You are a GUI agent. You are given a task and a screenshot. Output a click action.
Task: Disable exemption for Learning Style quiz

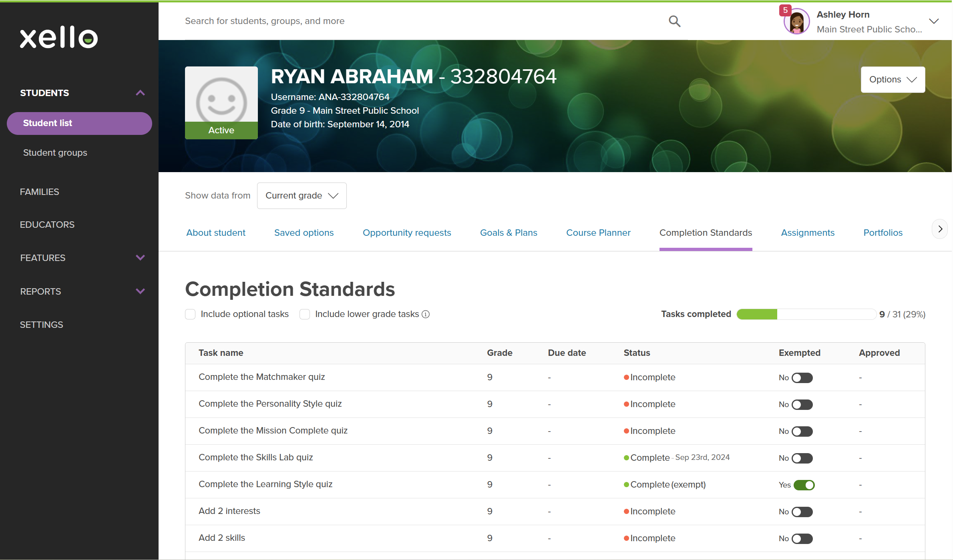click(804, 485)
